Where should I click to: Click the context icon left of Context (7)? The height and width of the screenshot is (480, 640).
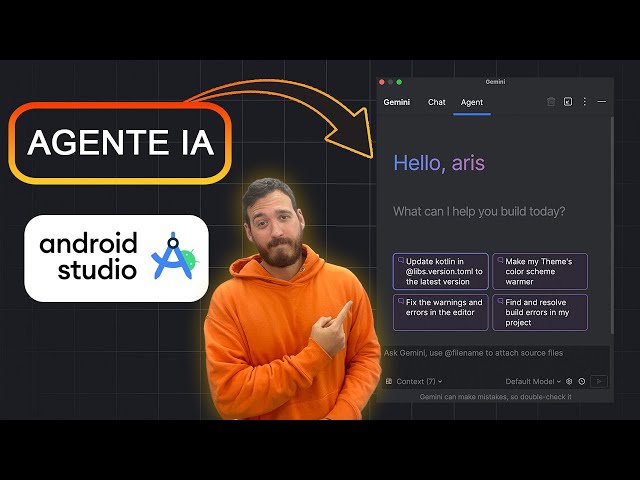(389, 381)
